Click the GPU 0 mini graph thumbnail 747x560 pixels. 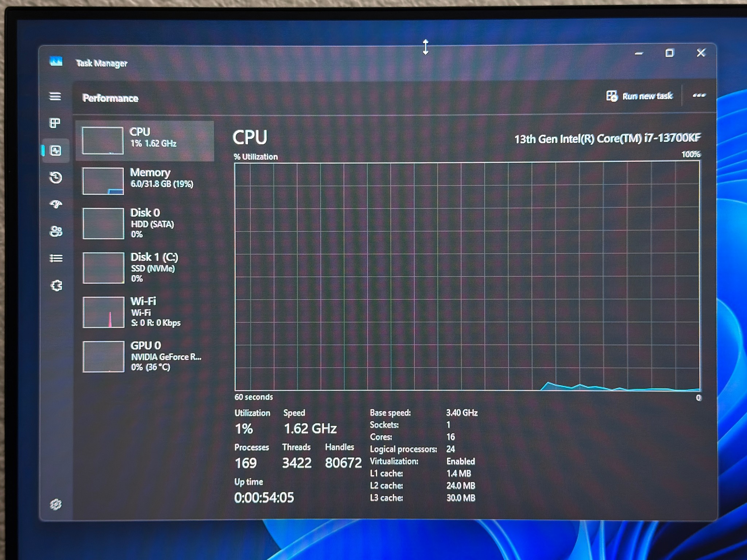click(104, 357)
